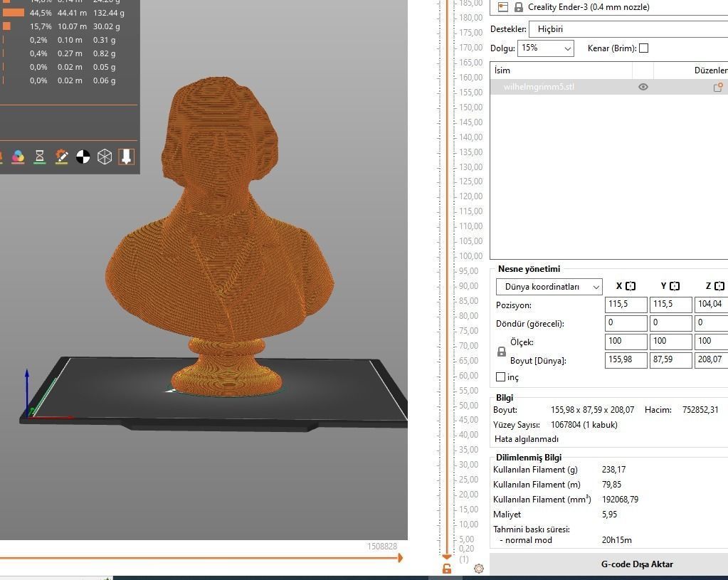Click the Düzenle column header

coord(691,70)
